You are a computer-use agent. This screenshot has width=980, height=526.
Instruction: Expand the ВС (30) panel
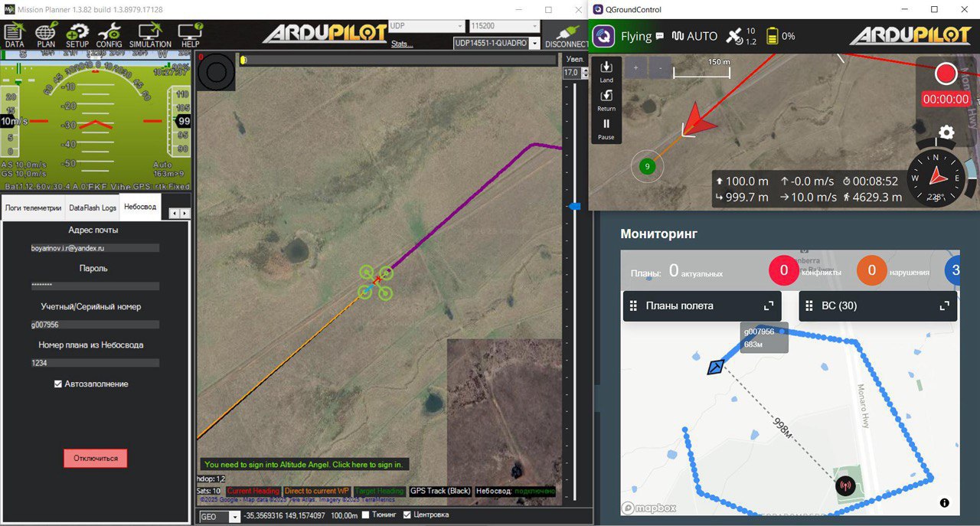point(944,305)
